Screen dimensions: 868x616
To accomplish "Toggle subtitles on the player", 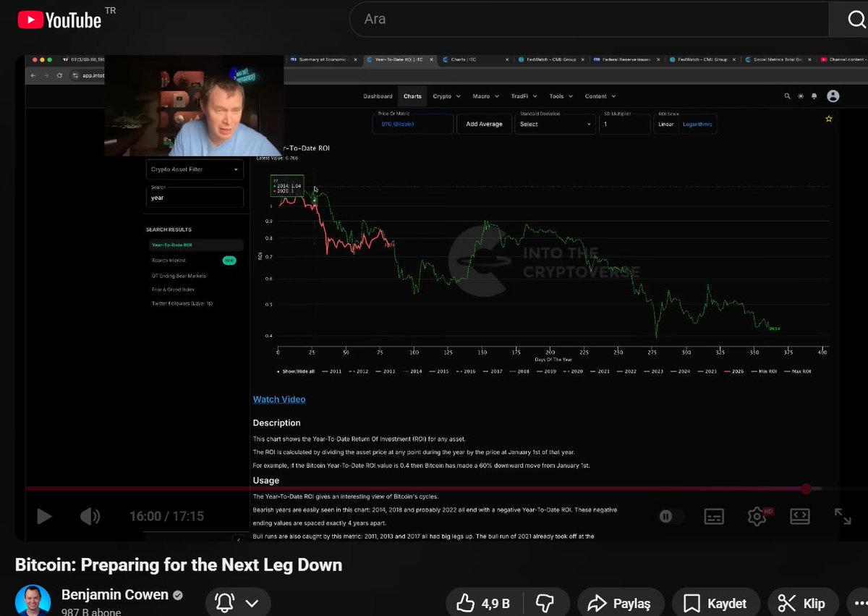I will (x=714, y=516).
